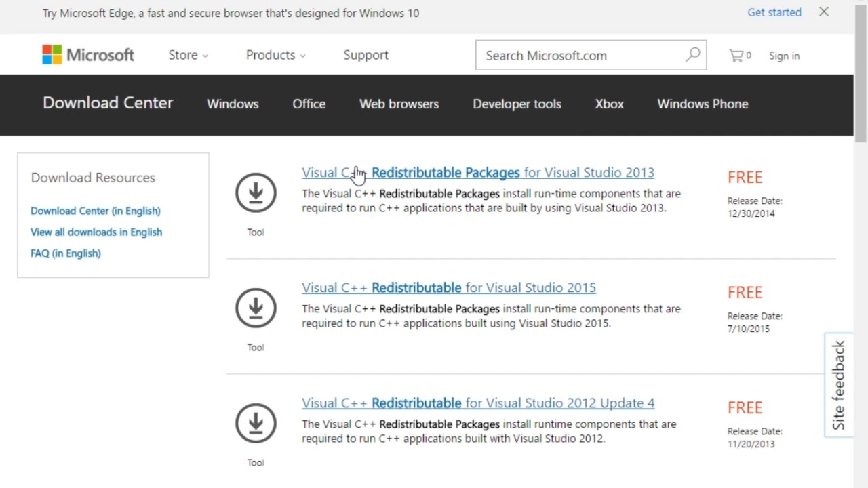The height and width of the screenshot is (488, 868).
Task: Click download icon for Visual Studio 2013 package
Action: tap(256, 193)
